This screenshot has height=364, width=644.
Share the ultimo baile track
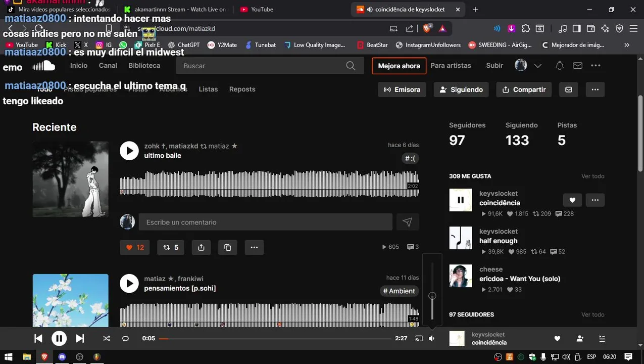[x=201, y=247]
